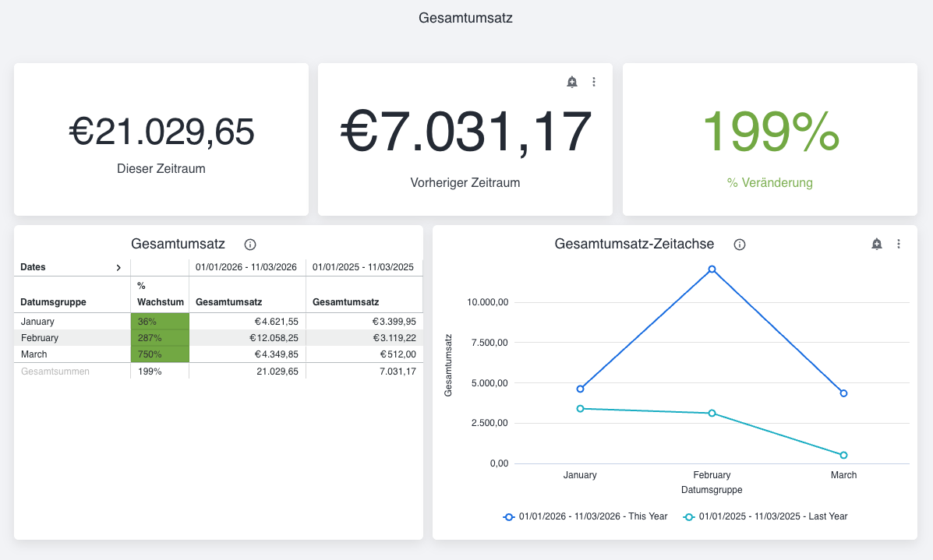This screenshot has width=933, height=560.
Task: Open three-dot menu on Gesamtumsatz-Zeitachse chart
Action: [899, 244]
